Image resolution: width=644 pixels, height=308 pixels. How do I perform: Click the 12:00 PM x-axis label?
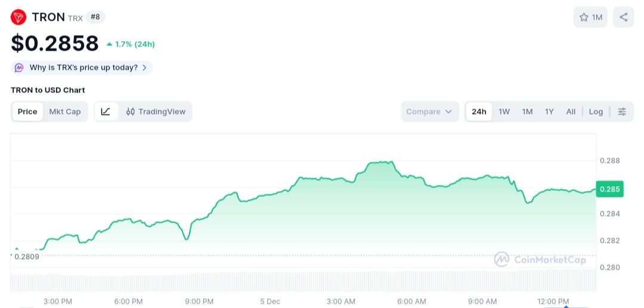point(553,301)
